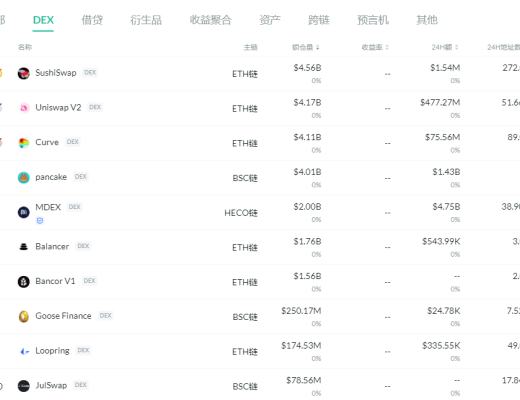
Task: Open the Goose Finance project link
Action: 63,316
